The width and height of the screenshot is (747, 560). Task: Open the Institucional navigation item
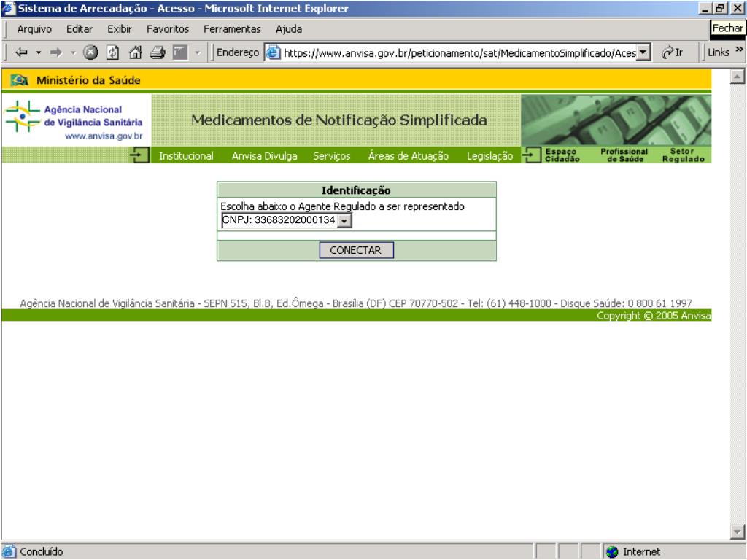pyautogui.click(x=186, y=156)
